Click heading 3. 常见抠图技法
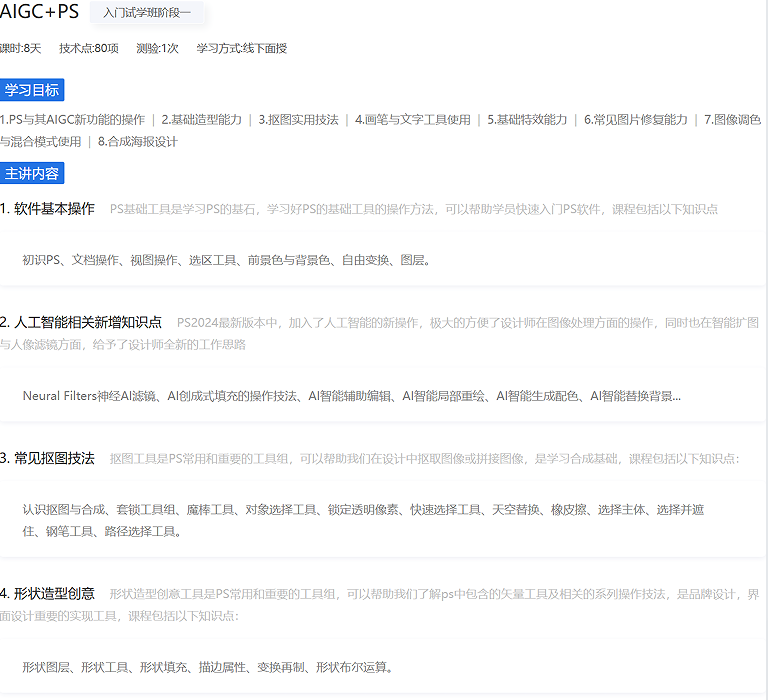Image resolution: width=768 pixels, height=700 pixels. point(48,459)
